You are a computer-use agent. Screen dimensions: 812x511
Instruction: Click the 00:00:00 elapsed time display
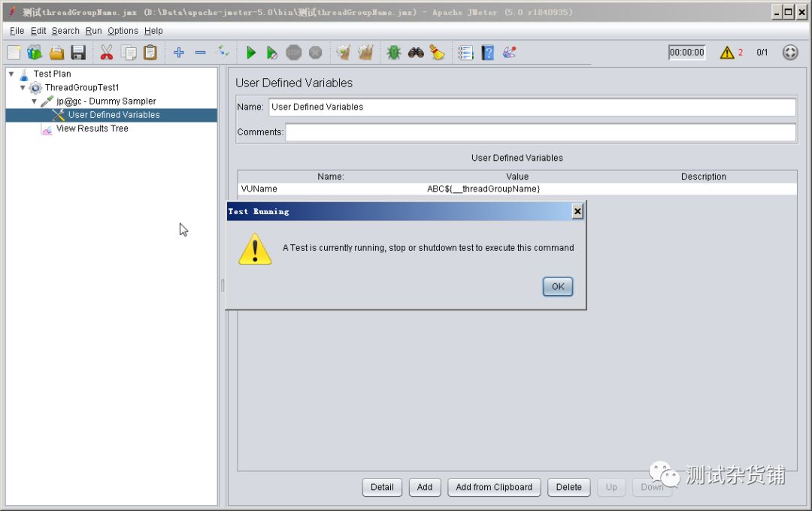pyautogui.click(x=686, y=53)
